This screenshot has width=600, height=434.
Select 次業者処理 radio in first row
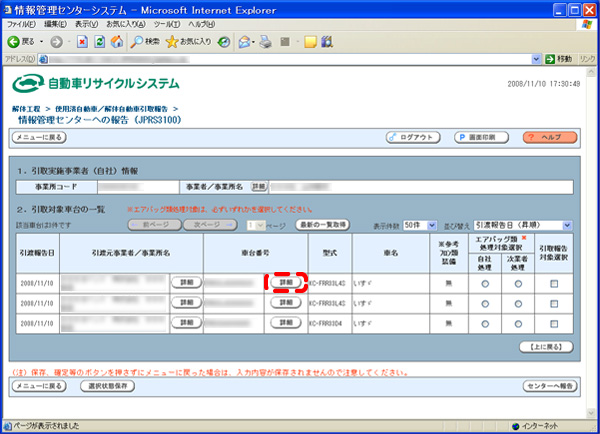tap(518, 284)
